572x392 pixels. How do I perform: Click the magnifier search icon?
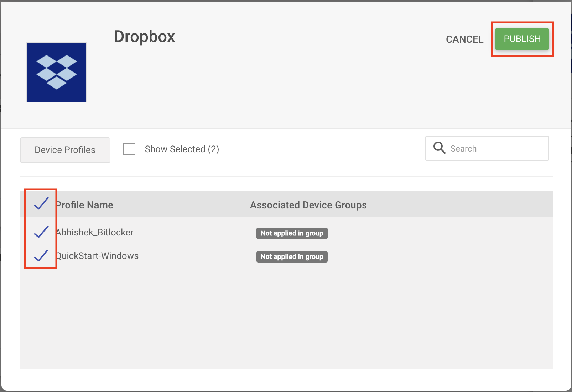439,148
